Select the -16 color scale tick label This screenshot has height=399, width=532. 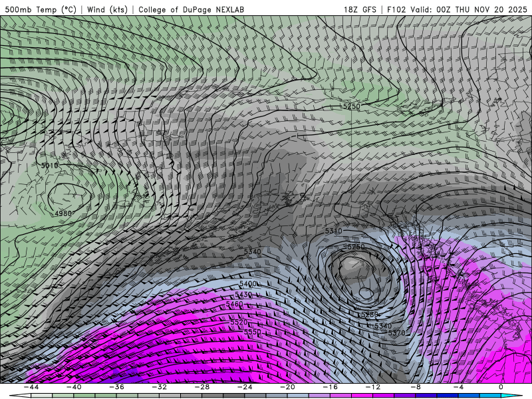pos(331,387)
